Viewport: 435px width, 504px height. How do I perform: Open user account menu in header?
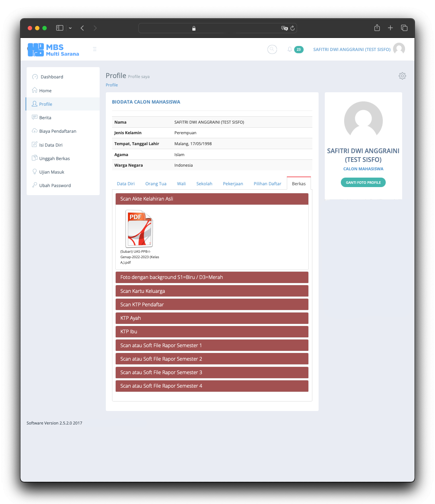[359, 49]
